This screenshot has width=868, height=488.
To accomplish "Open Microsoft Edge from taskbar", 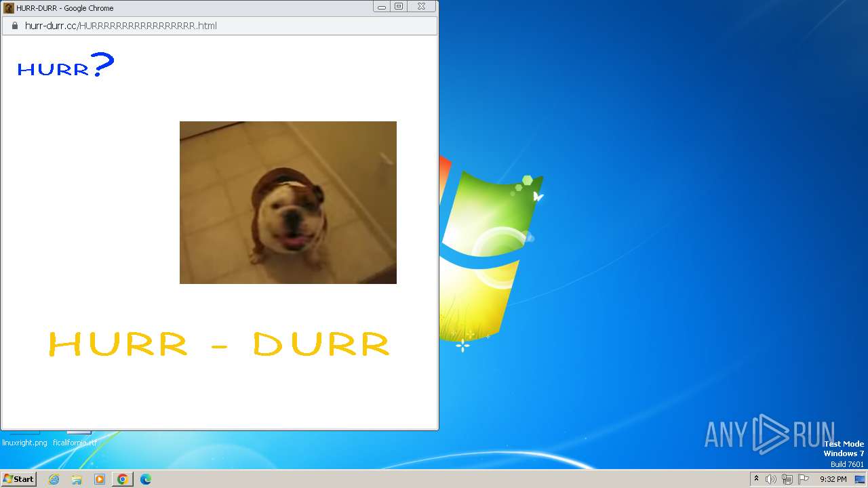I will pyautogui.click(x=146, y=479).
